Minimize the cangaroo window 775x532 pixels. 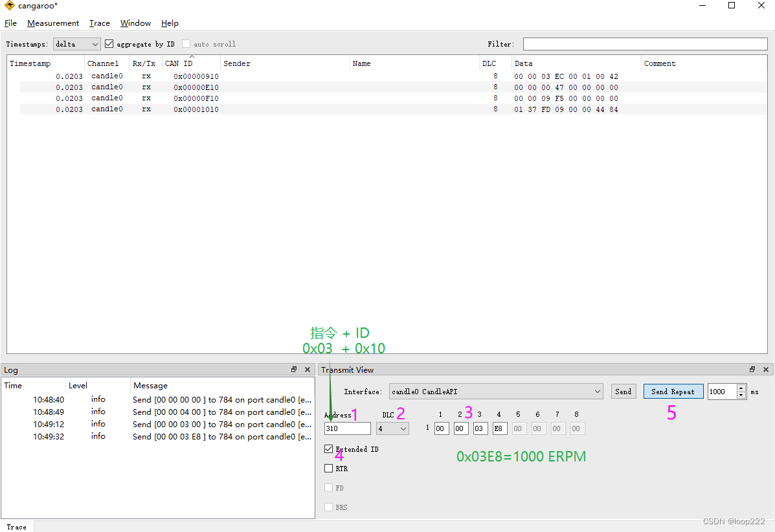coord(702,5)
